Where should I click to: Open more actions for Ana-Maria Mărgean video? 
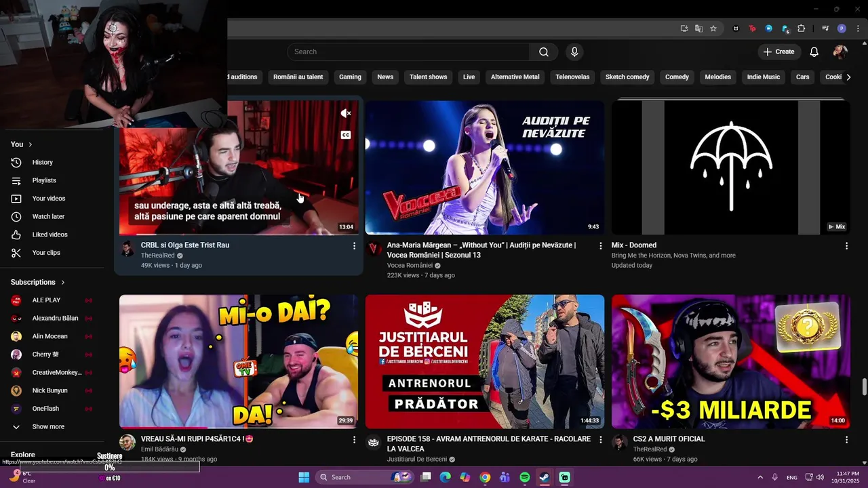coord(600,246)
